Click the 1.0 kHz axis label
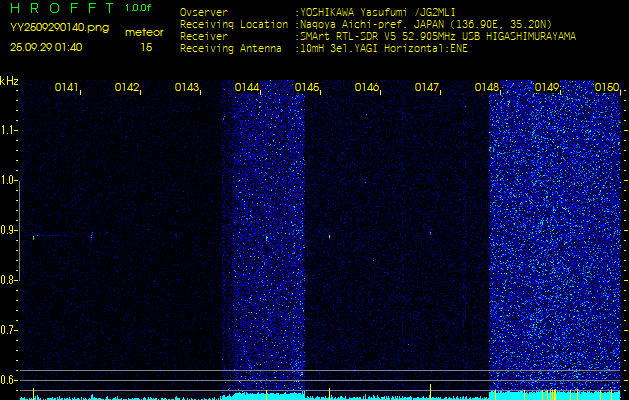Screen dimensions: 629x400 [x=8, y=180]
